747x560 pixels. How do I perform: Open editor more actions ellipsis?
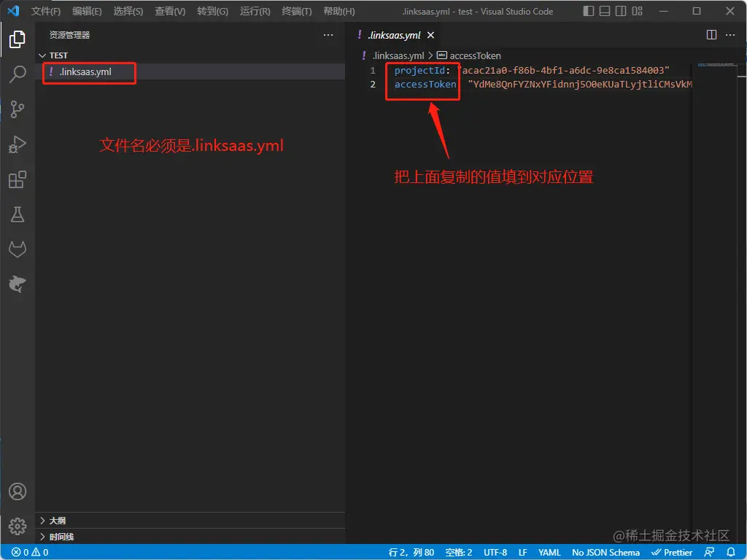coord(729,35)
